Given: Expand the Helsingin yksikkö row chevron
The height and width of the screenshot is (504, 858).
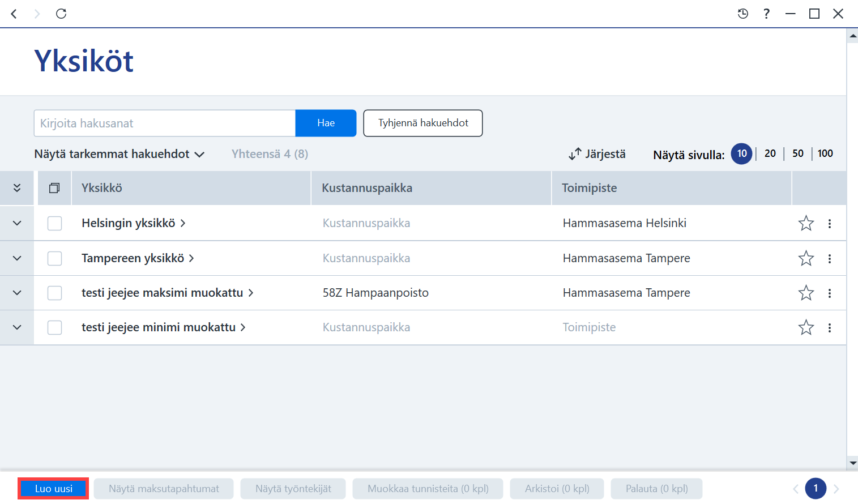Looking at the screenshot, I should click(17, 224).
